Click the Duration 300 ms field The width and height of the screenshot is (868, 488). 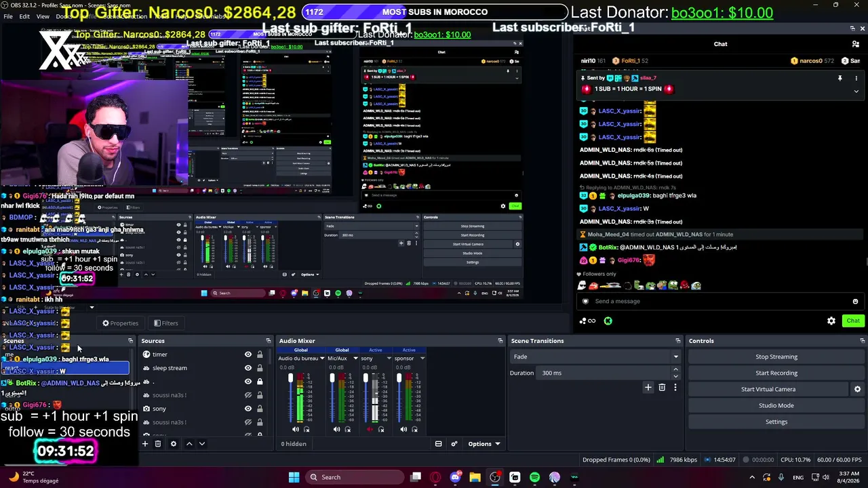[604, 373]
